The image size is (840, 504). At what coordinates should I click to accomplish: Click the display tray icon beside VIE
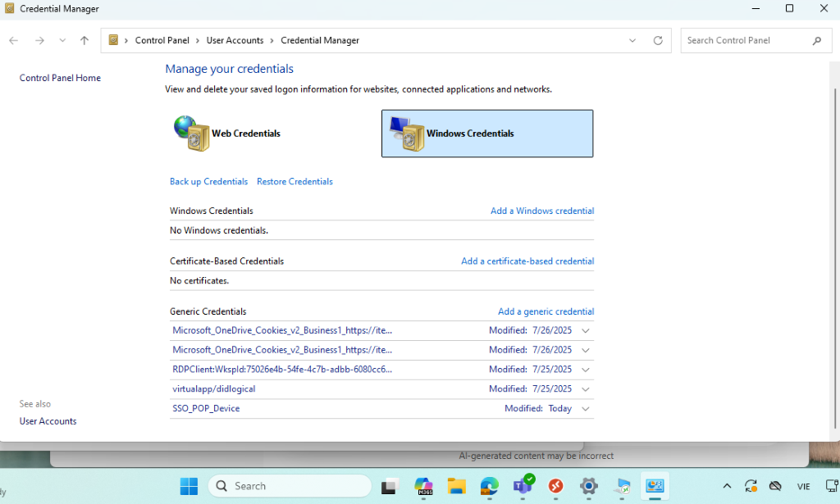(833, 486)
